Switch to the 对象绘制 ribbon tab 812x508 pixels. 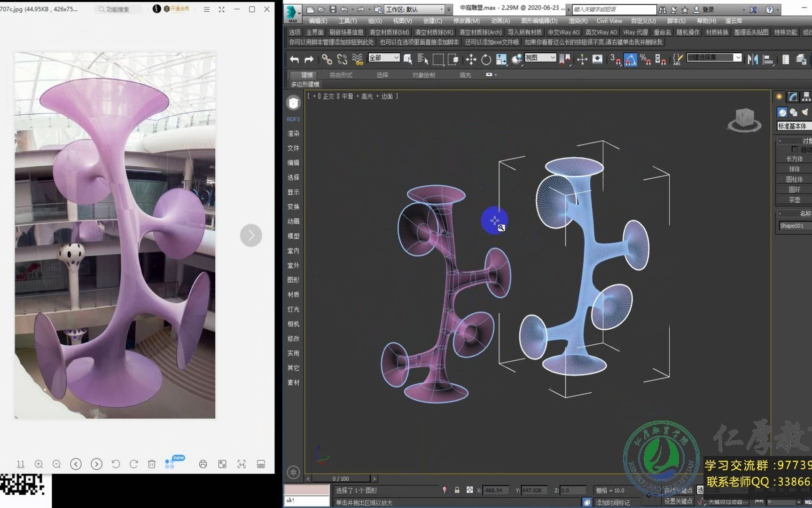(x=423, y=75)
